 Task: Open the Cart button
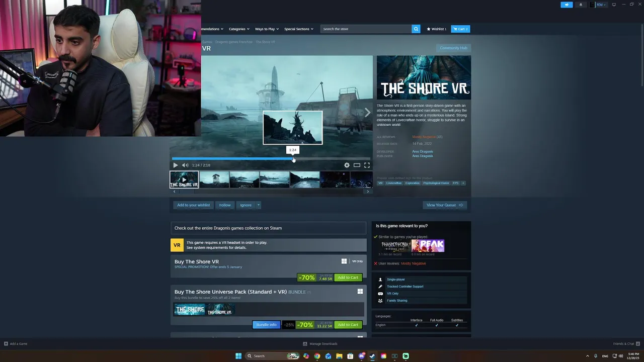click(460, 29)
